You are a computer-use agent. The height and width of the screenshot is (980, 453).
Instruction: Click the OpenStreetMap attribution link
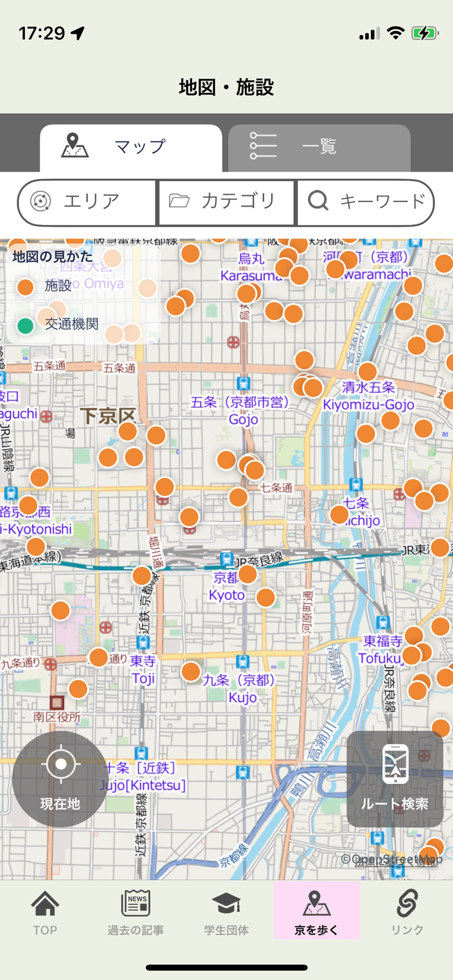click(x=392, y=860)
